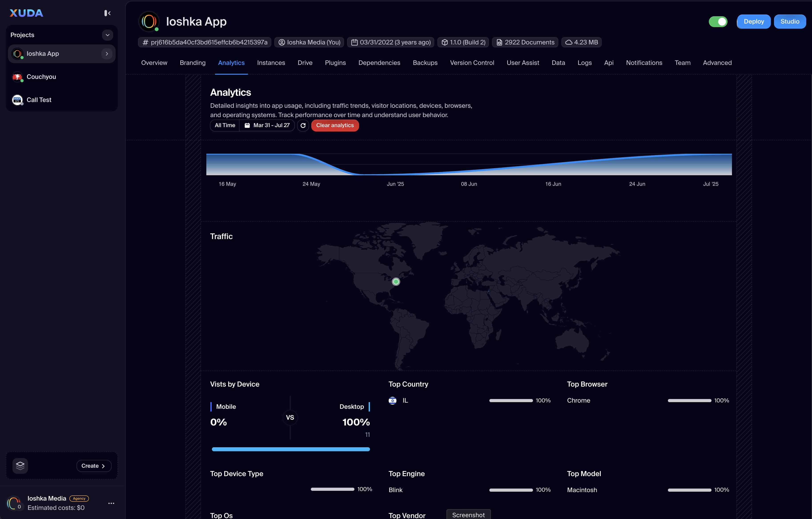Click the project ID hash badge
812x519 pixels.
pos(205,42)
